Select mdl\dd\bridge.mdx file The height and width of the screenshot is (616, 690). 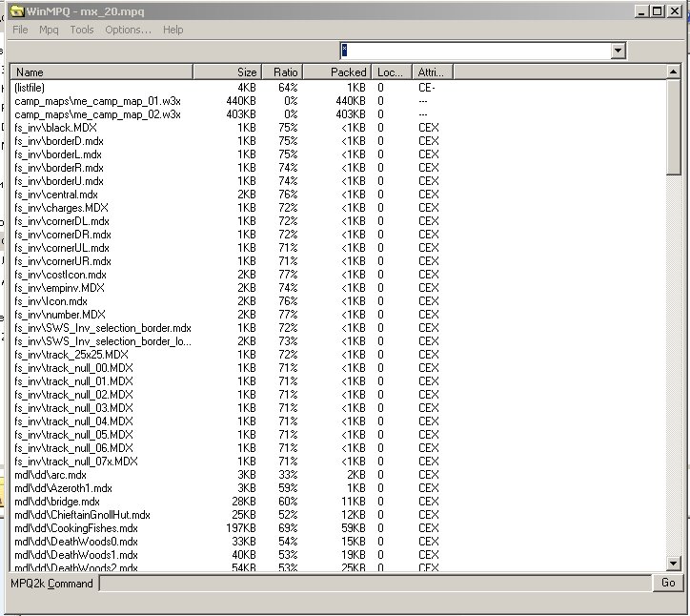click(x=57, y=501)
